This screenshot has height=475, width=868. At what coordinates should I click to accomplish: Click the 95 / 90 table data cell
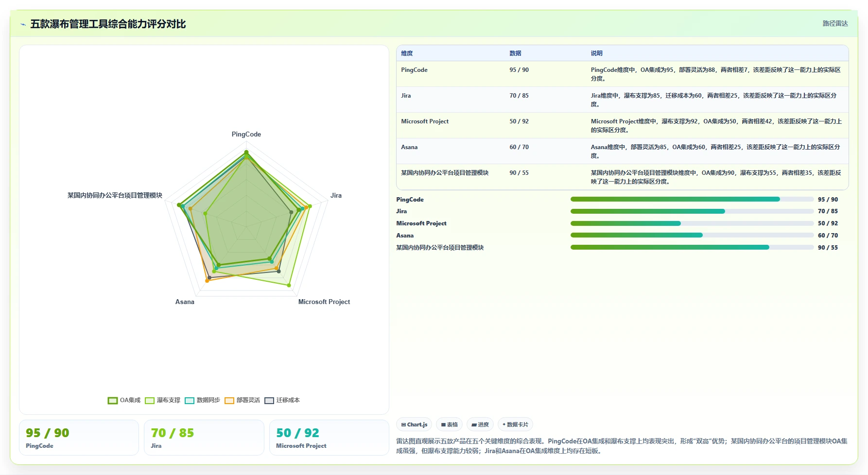[x=545, y=74]
